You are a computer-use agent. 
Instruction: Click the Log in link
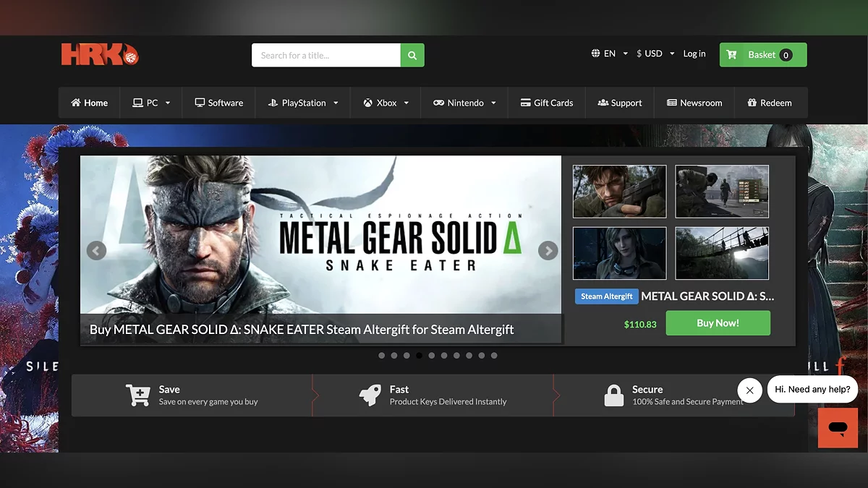694,53
